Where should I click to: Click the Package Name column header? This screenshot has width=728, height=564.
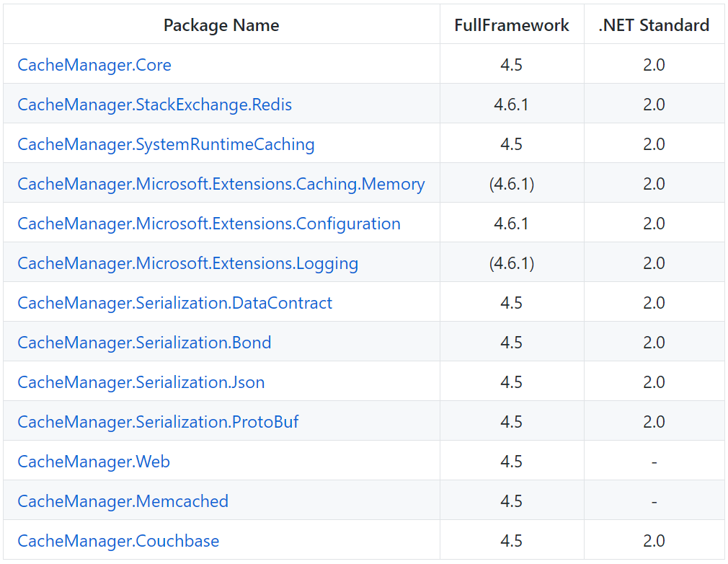point(221,25)
